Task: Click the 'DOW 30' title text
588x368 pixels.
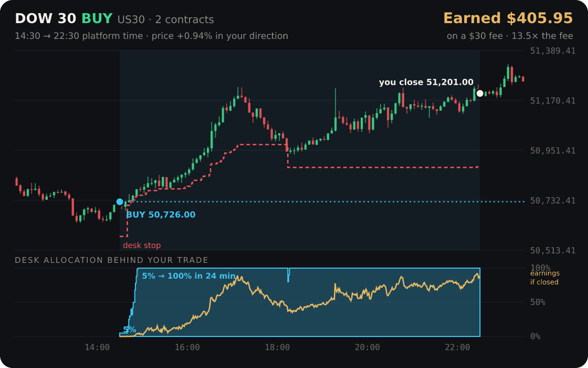Action: (x=45, y=19)
